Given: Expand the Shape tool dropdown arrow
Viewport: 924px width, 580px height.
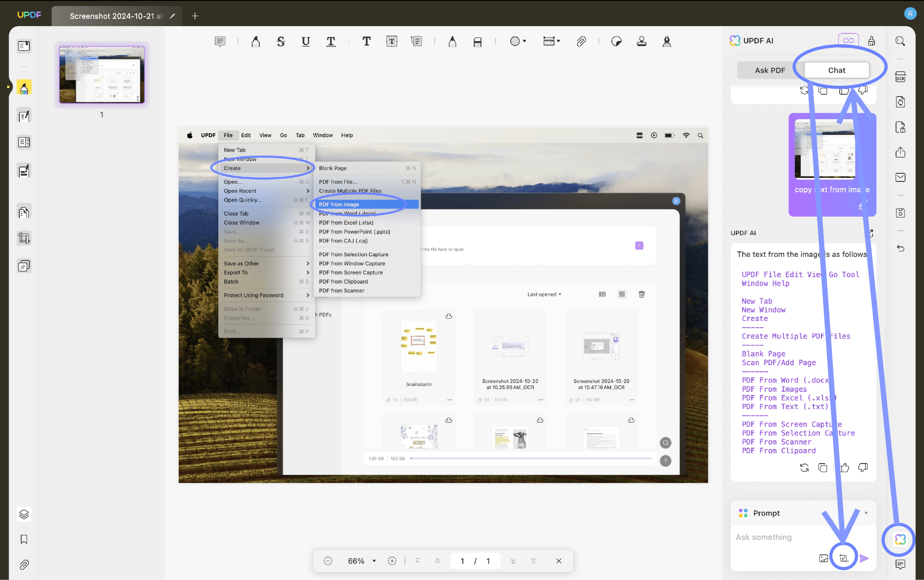Looking at the screenshot, I should [x=525, y=42].
